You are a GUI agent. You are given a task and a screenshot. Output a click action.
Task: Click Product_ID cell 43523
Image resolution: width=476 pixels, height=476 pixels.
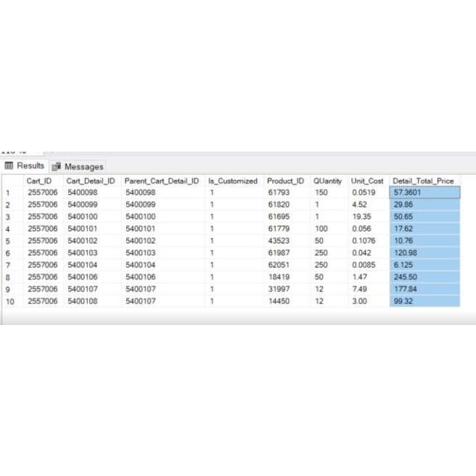pyautogui.click(x=278, y=241)
